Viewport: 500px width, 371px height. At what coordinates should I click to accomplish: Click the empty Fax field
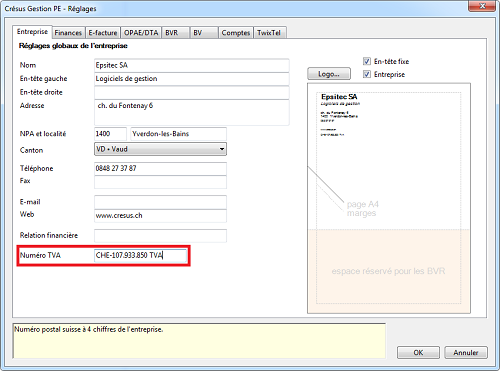click(160, 182)
